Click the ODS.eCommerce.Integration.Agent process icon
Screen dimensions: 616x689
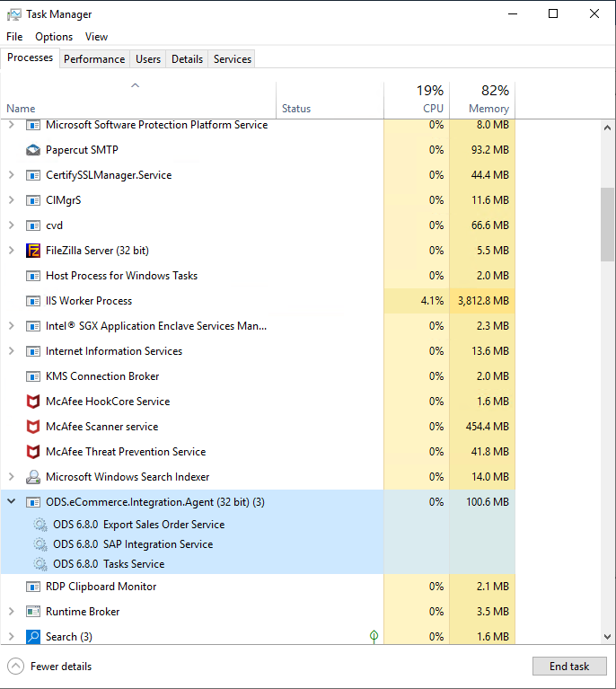click(x=33, y=502)
